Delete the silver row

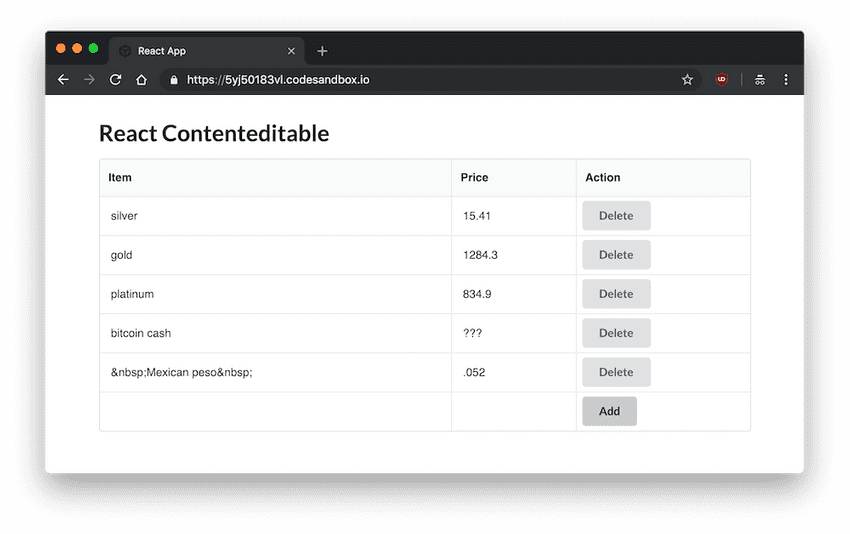point(616,216)
